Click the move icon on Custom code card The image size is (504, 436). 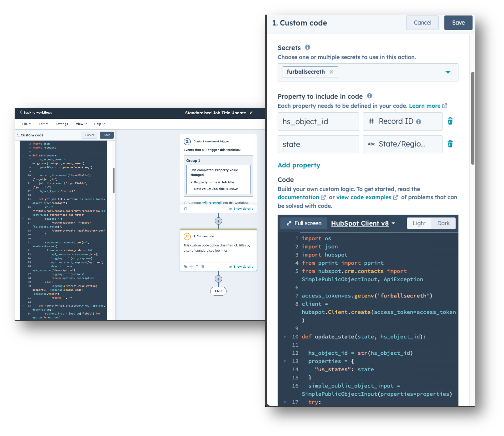(x=191, y=266)
